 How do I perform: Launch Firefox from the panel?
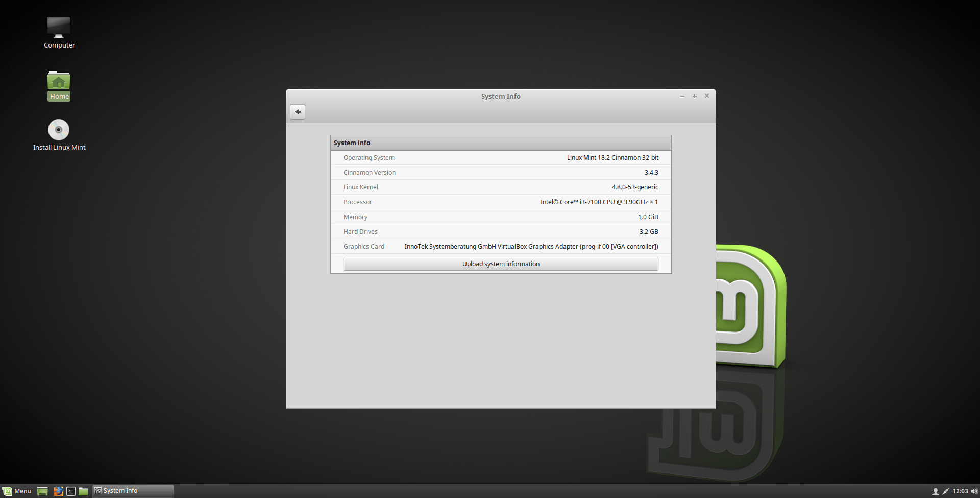click(x=59, y=491)
